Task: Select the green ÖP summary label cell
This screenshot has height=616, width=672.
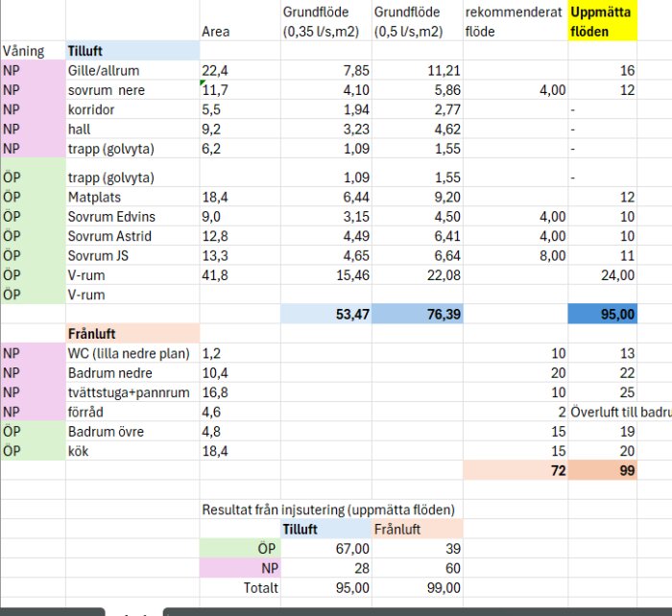Action: click(240, 549)
